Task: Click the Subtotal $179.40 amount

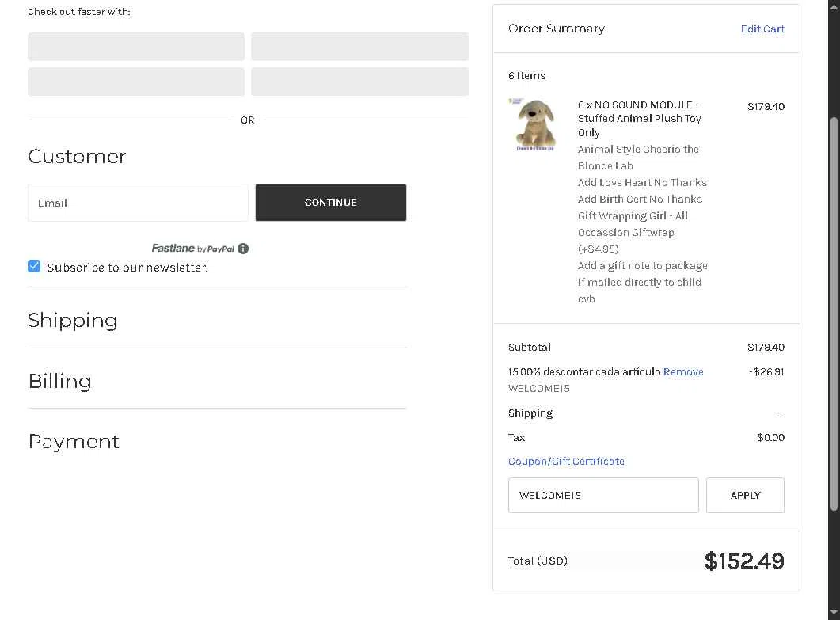Action: 766,348
